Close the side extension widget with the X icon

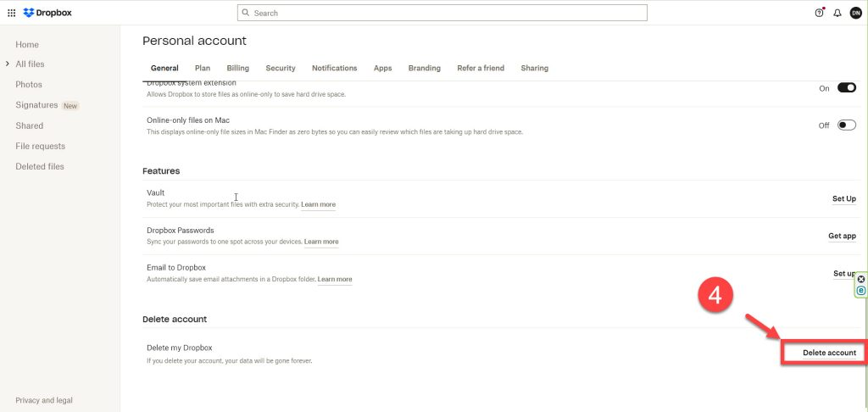point(861,279)
